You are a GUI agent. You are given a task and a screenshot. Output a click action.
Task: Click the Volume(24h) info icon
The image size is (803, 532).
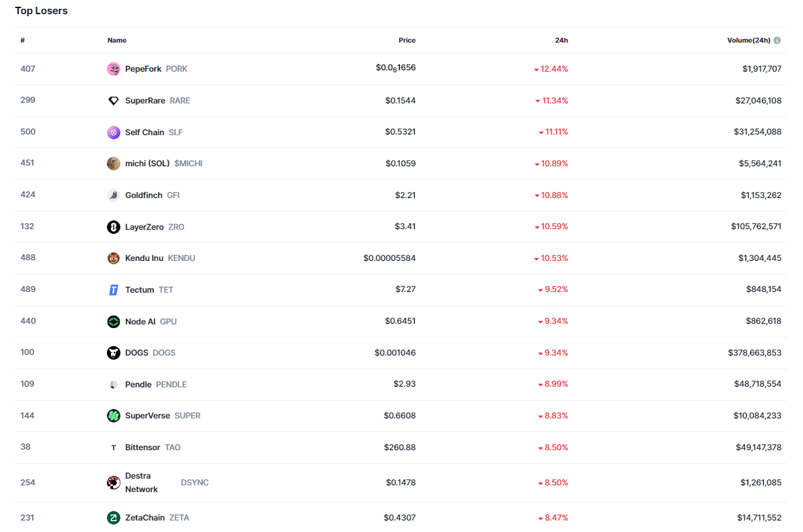pyautogui.click(x=777, y=41)
